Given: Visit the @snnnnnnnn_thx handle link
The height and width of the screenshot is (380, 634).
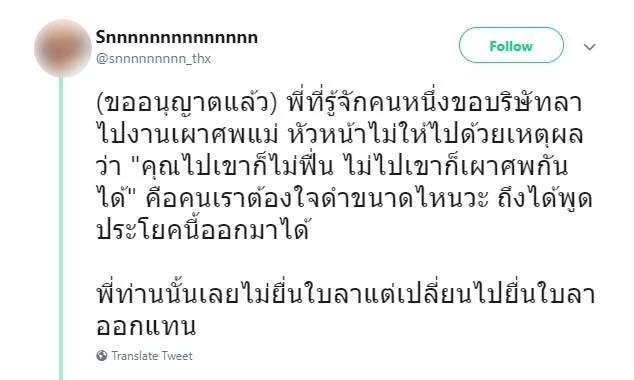Looking at the screenshot, I should point(153,59).
